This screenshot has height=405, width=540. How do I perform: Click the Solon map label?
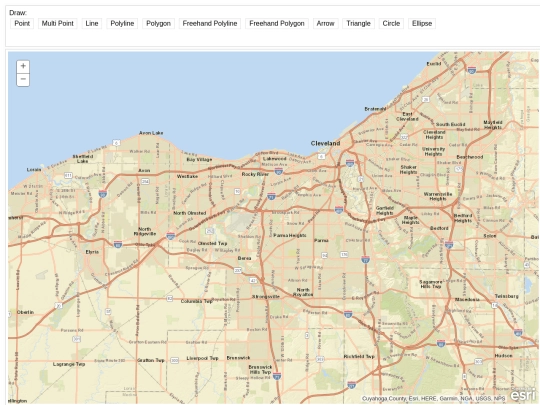pyautogui.click(x=490, y=236)
